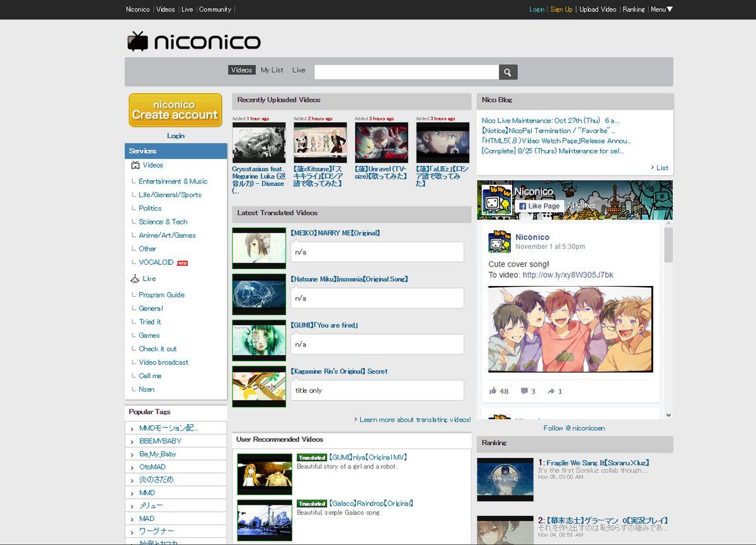
Task: Open NicoPal Termination notice
Action: point(549,130)
